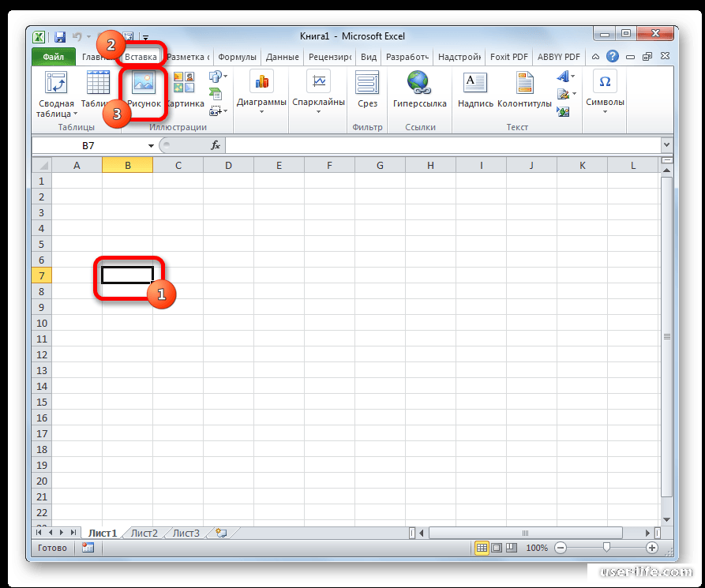
Task: Open the Символы omega menu
Action: point(605,92)
